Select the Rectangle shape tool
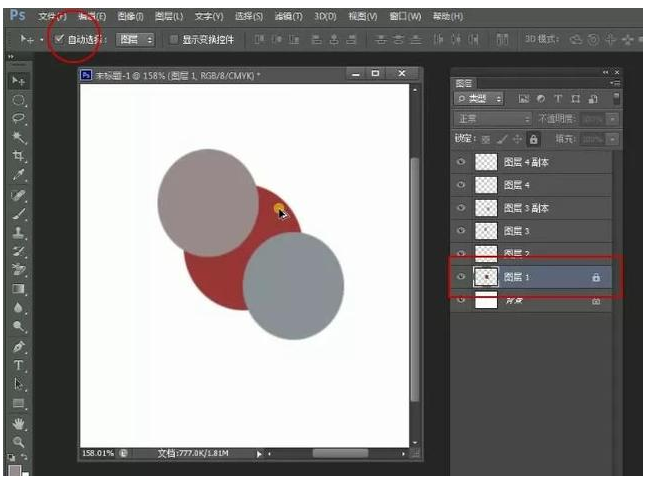 (19, 403)
